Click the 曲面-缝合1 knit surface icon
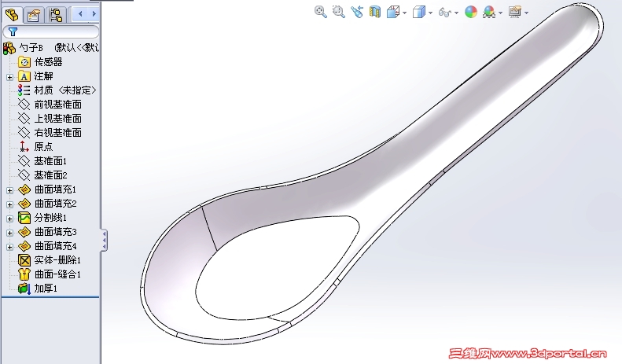 24,274
